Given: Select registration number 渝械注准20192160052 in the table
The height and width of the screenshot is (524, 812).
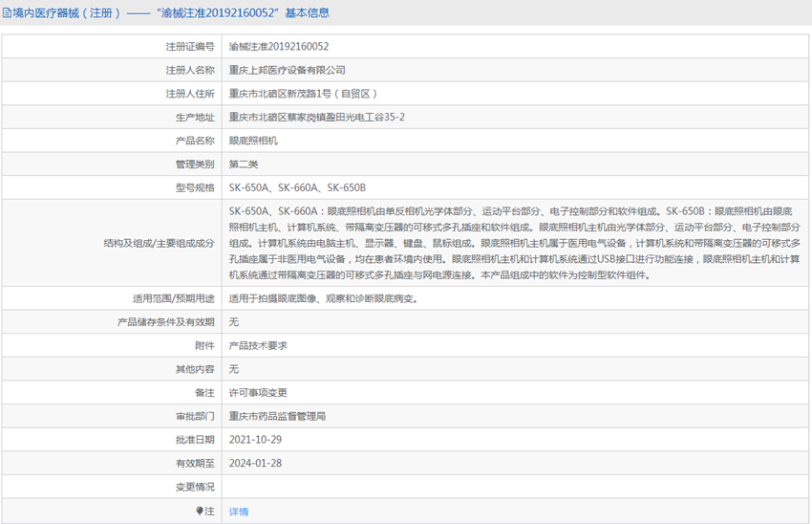Looking at the screenshot, I should click(x=279, y=46).
